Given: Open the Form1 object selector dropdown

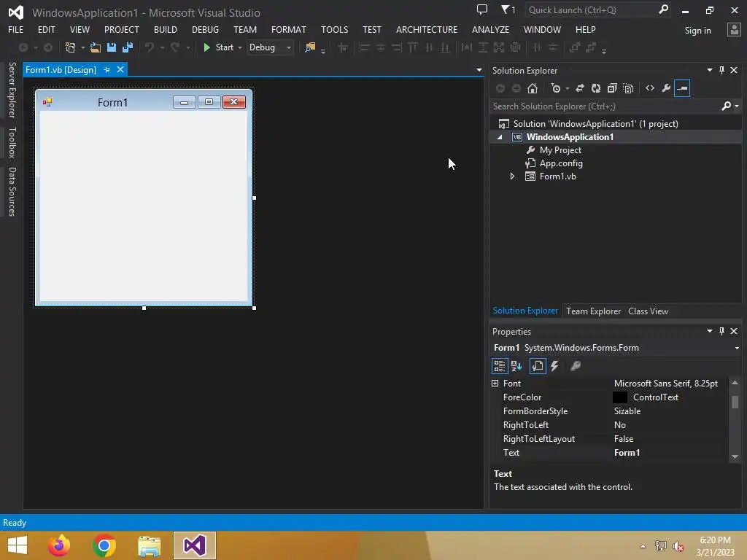Looking at the screenshot, I should coord(737,348).
